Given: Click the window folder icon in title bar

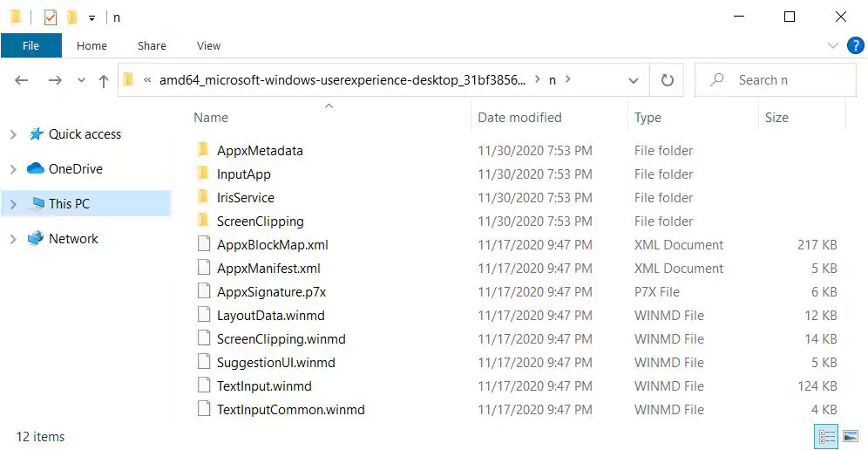Looking at the screenshot, I should click(16, 17).
